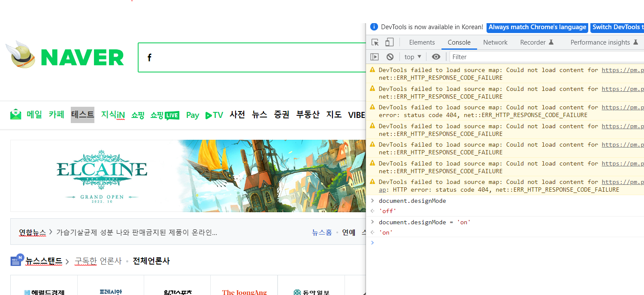Open the 메일 link
The image size is (644, 295).
point(34,114)
